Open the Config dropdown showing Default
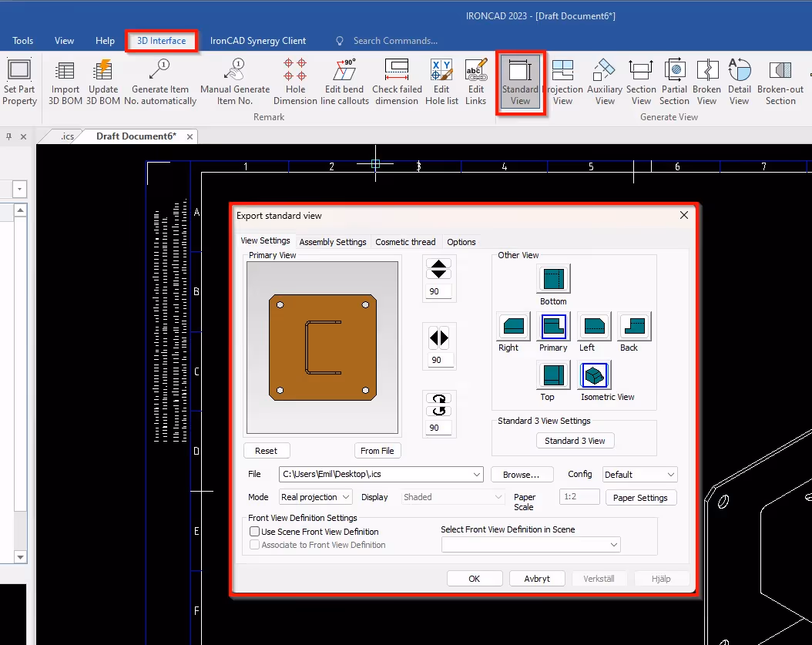The height and width of the screenshot is (645, 812). [639, 474]
